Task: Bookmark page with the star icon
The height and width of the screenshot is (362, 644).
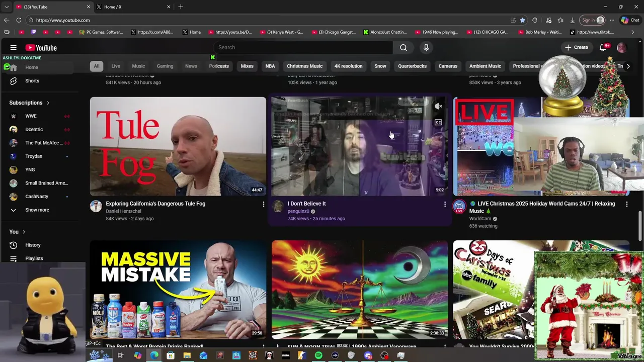Action: (x=523, y=20)
